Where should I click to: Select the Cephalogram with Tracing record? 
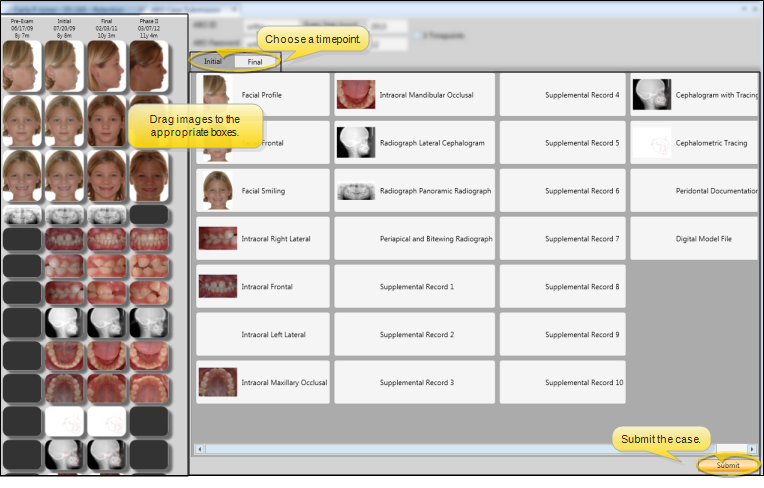(695, 95)
